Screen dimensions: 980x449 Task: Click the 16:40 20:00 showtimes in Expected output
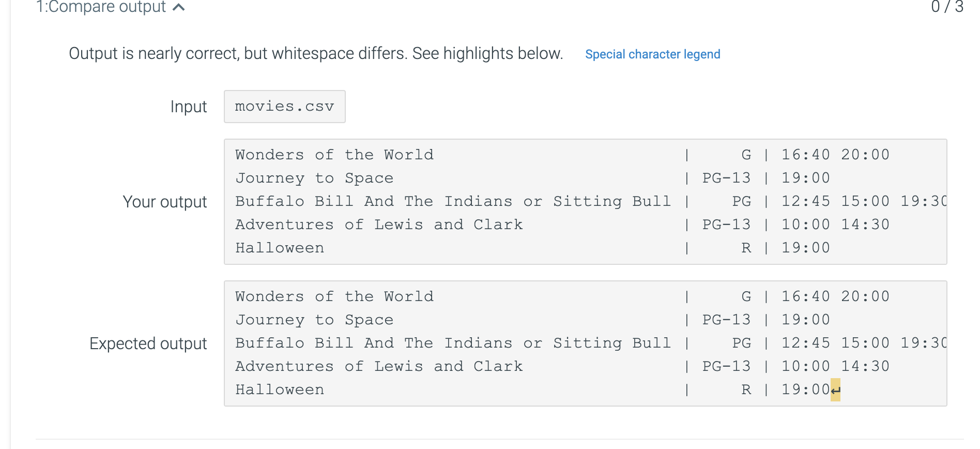pyautogui.click(x=835, y=296)
